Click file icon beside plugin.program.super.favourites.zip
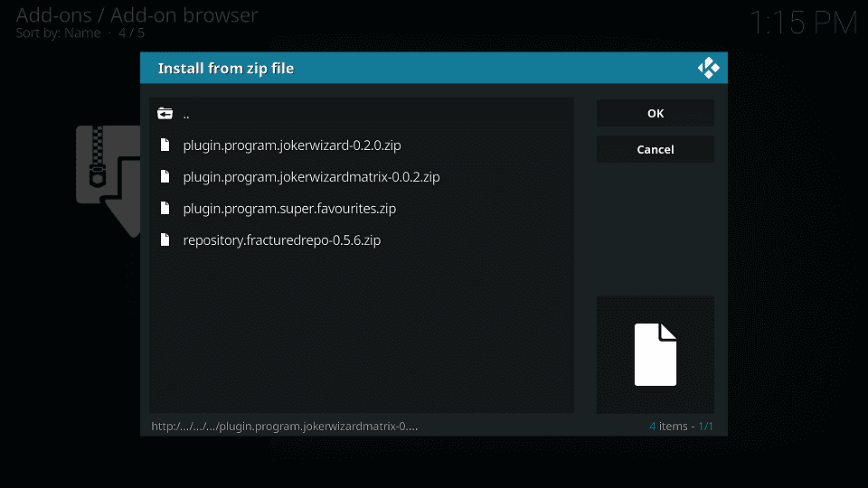The image size is (868, 488). click(x=165, y=208)
